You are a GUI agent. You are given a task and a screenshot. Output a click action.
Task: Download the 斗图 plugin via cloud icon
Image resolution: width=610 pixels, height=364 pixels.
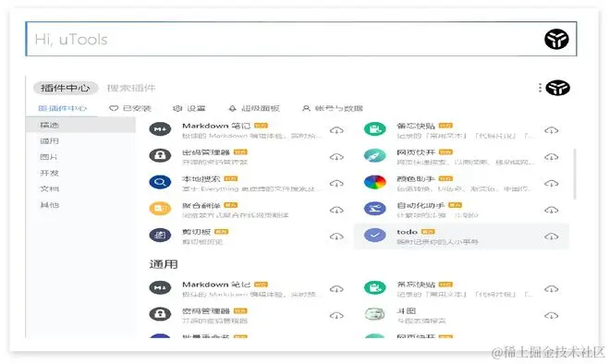click(x=551, y=315)
